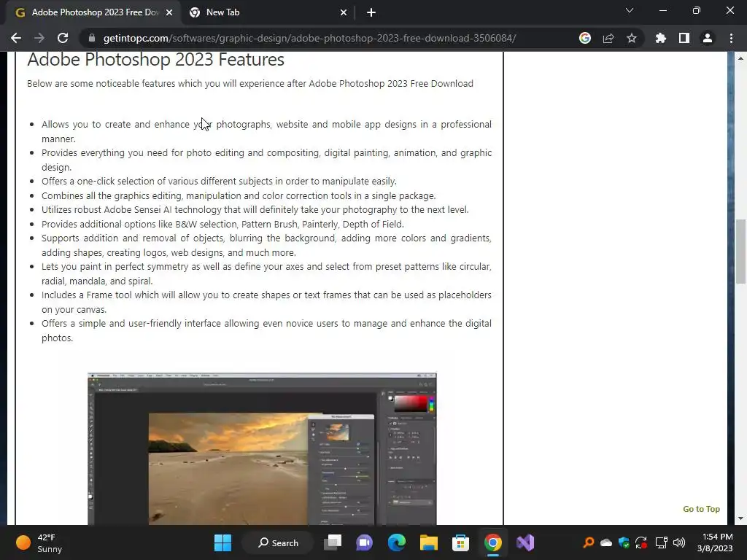Close the New Tab tab

coord(344,13)
